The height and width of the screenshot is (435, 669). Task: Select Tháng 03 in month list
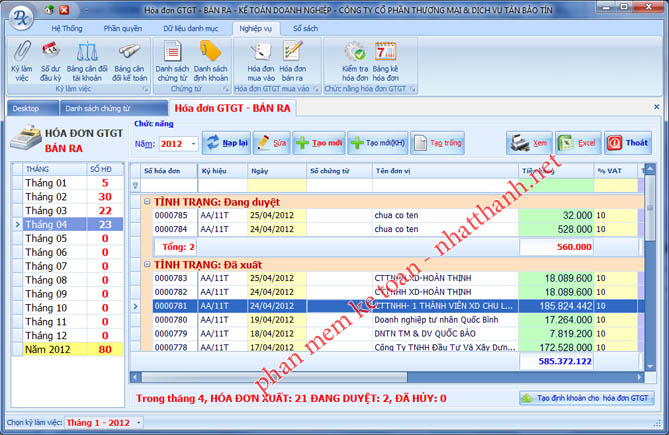67,211
